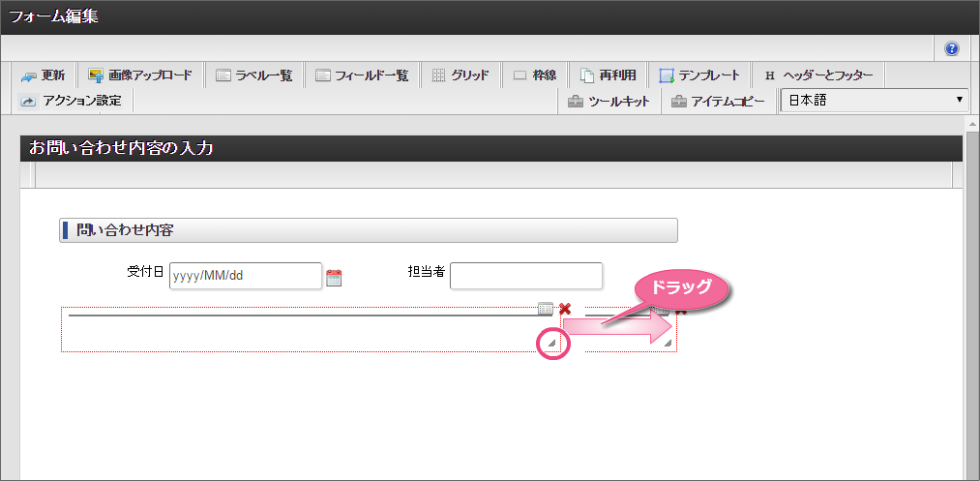Expand the 日本語 language dropdown

click(x=875, y=100)
